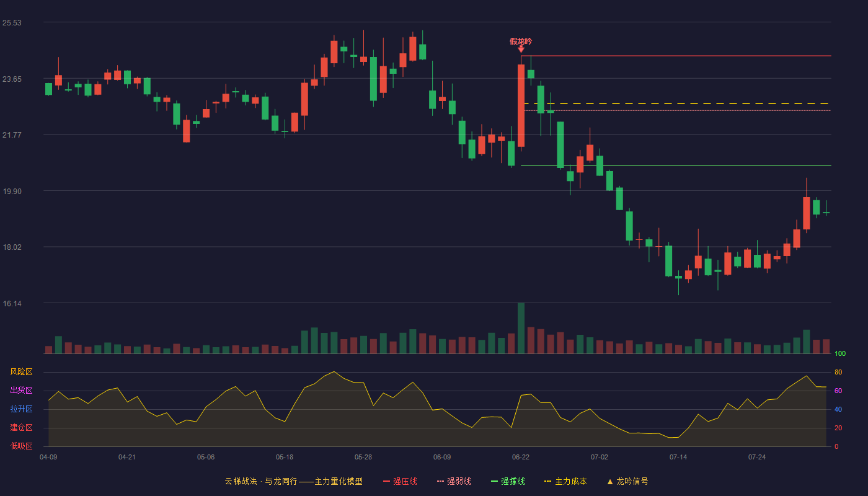This screenshot has width=868, height=496.
Task: Click the 出货区 zone label
Action: (x=21, y=391)
